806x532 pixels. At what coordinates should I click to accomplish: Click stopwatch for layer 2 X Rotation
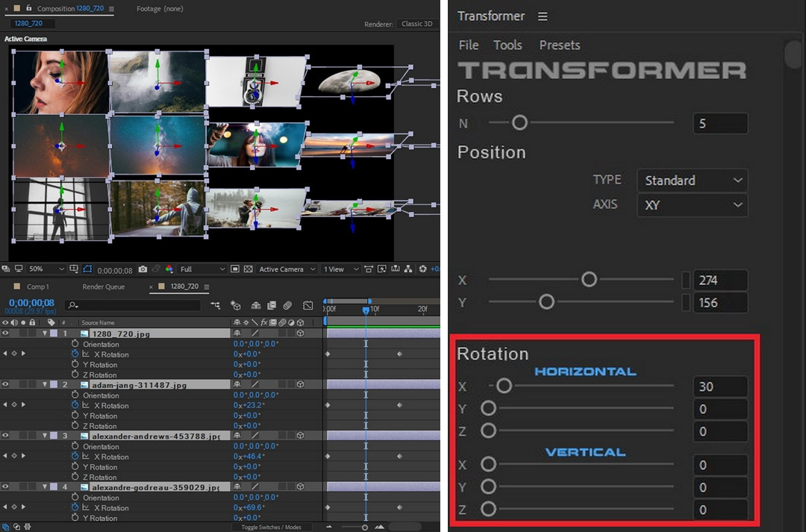(75, 405)
